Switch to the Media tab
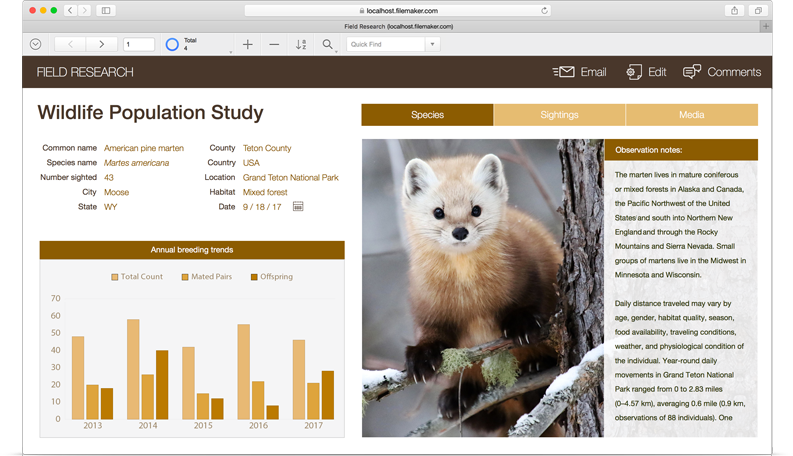This screenshot has width=793, height=456. pyautogui.click(x=692, y=115)
